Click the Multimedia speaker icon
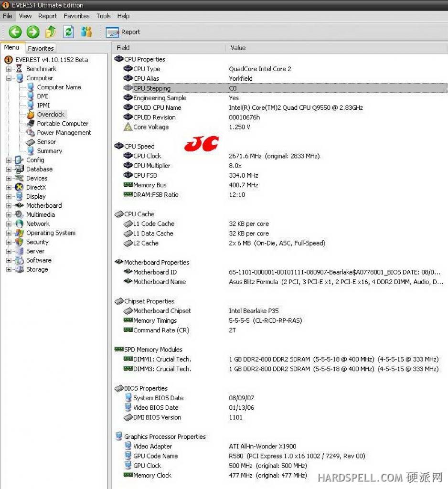The image size is (448, 489). click(19, 214)
